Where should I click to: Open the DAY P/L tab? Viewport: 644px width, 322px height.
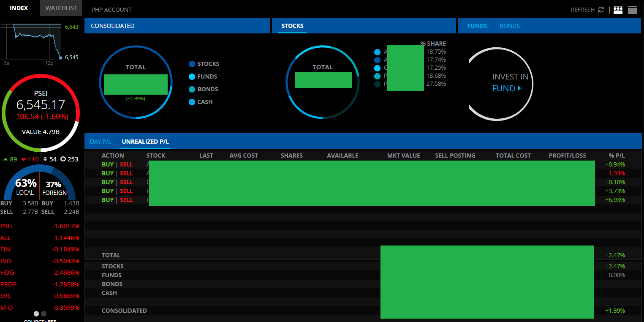coord(100,142)
